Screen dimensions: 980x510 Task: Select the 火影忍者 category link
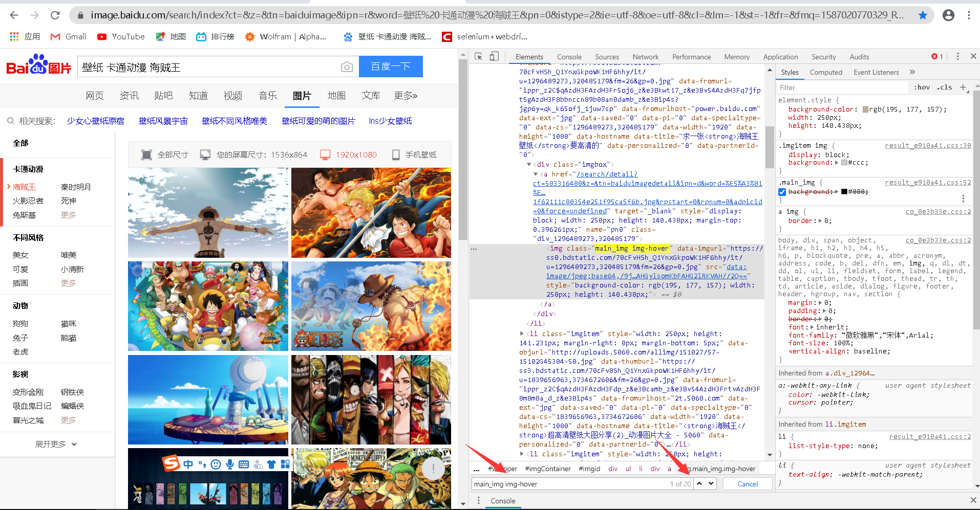tap(28, 201)
